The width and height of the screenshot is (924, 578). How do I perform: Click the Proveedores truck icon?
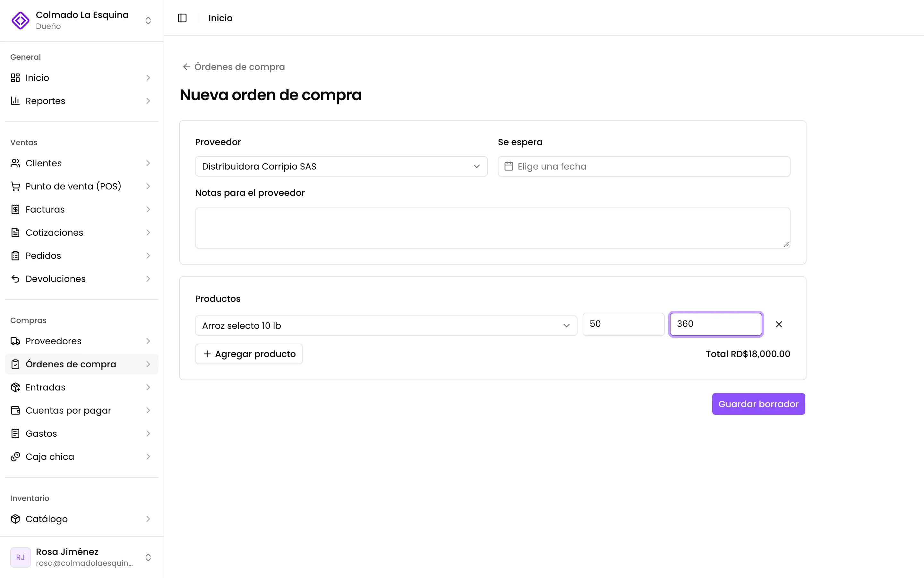tap(15, 341)
